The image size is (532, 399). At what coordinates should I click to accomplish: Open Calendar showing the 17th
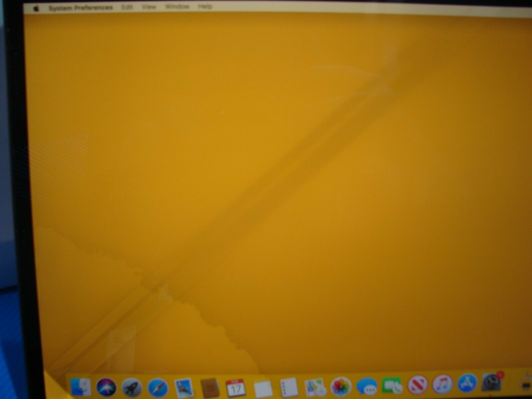tap(235, 387)
